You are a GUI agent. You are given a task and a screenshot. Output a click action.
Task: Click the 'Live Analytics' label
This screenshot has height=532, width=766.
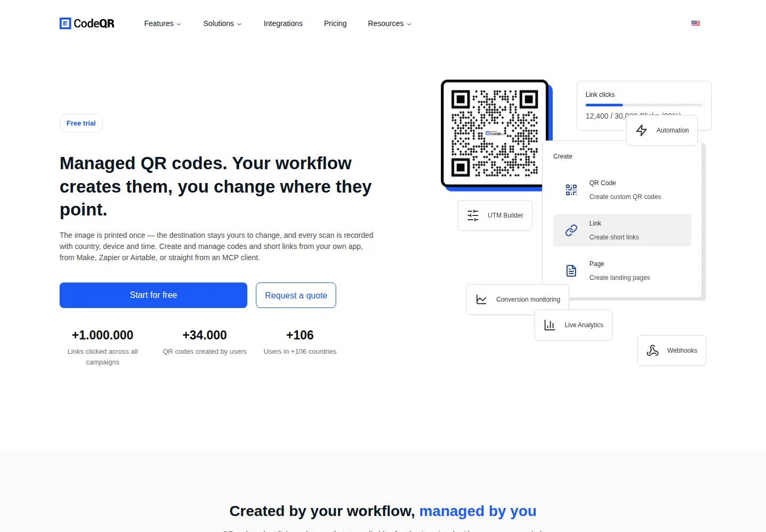(x=584, y=325)
